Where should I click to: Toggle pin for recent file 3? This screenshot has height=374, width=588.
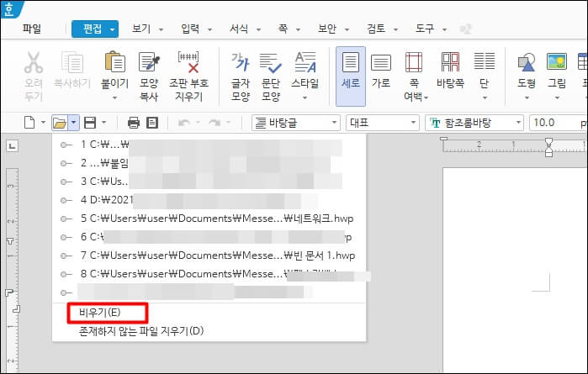[66, 182]
